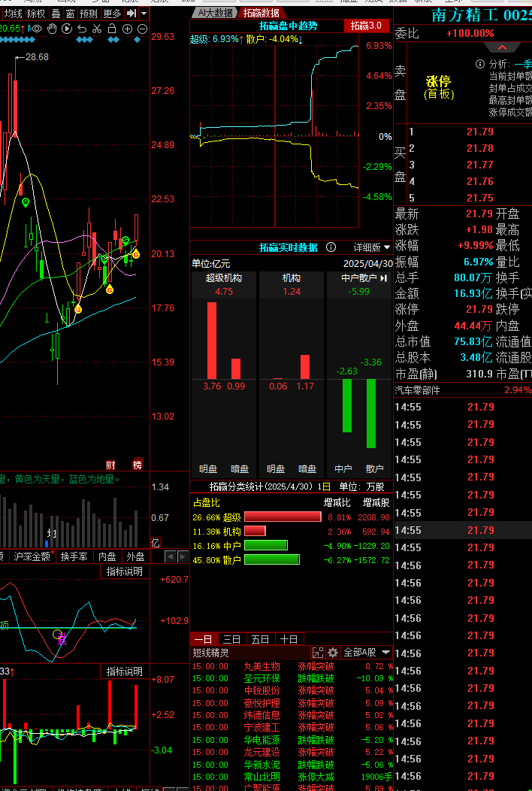Viewport: 532px width, 791px height.
Task: Click the 换手率 indicator tab
Action: coord(74,556)
